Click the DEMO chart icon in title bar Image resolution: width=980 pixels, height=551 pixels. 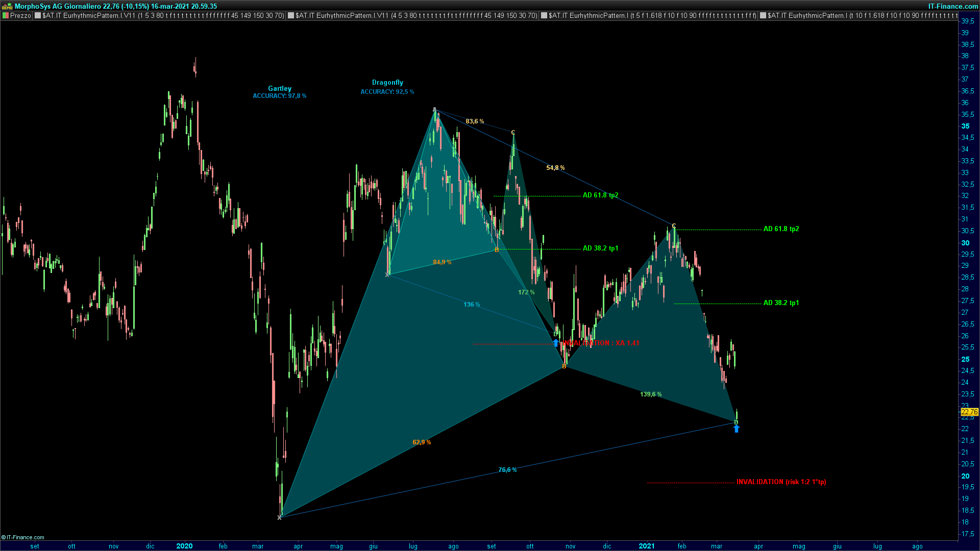click(7, 7)
